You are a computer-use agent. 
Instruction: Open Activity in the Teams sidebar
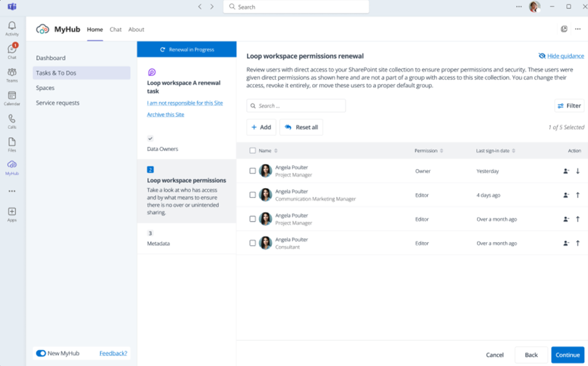point(12,28)
